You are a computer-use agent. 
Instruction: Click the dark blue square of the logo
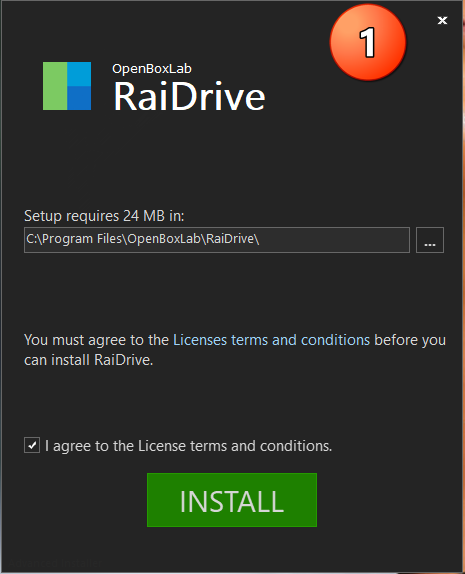point(79,98)
